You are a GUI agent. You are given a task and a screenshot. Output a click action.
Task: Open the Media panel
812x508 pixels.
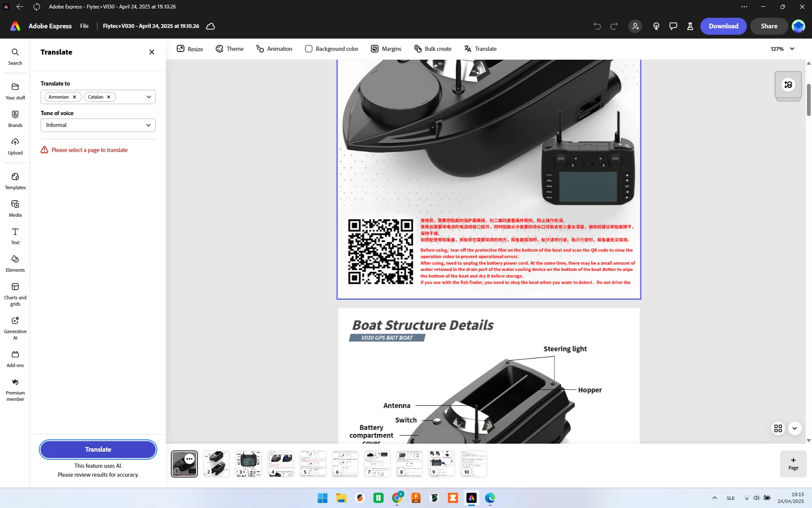click(x=15, y=208)
